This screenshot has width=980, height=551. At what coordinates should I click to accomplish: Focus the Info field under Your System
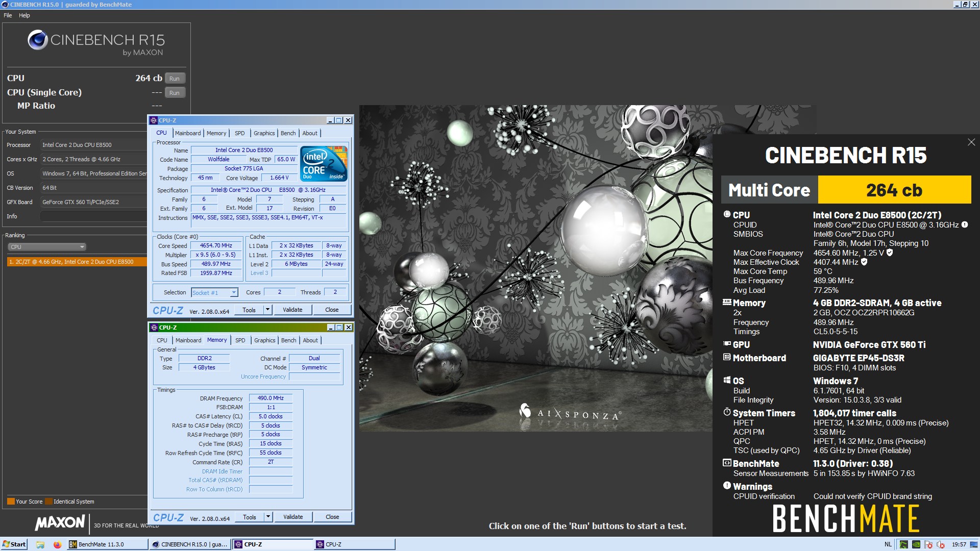point(94,216)
